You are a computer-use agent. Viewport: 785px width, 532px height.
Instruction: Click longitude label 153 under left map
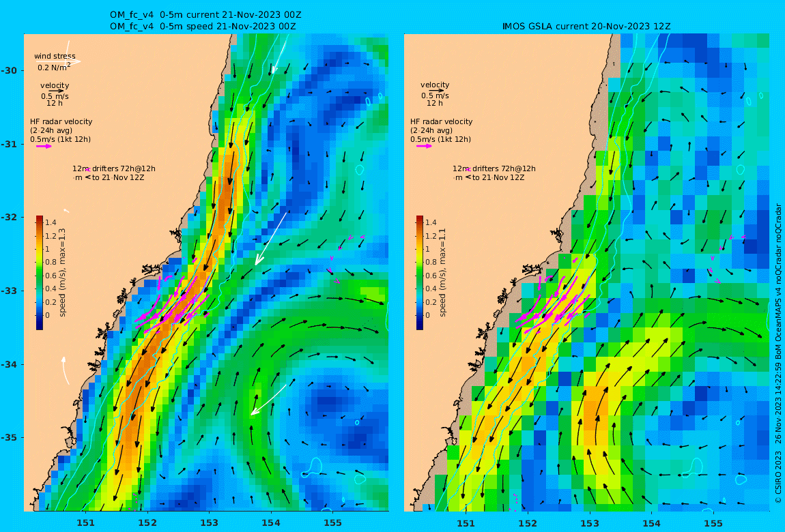click(210, 523)
